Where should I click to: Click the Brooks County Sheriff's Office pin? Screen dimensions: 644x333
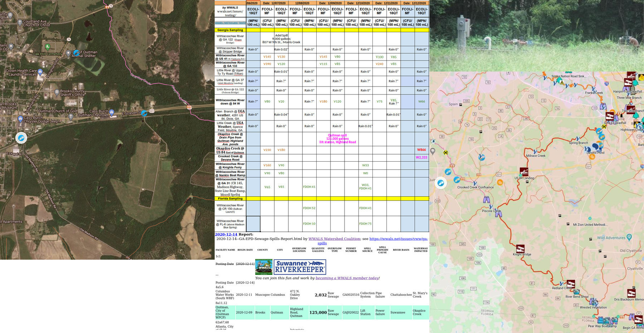point(57,92)
